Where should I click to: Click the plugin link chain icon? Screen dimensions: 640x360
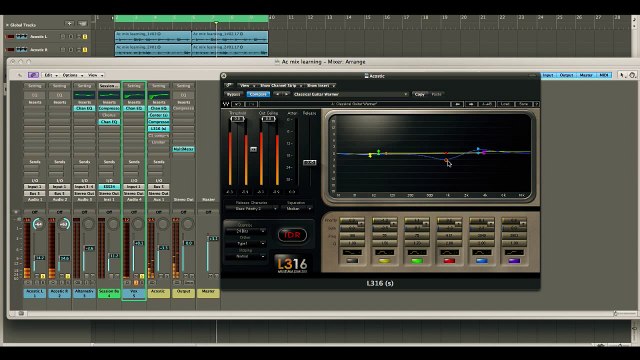[229, 85]
